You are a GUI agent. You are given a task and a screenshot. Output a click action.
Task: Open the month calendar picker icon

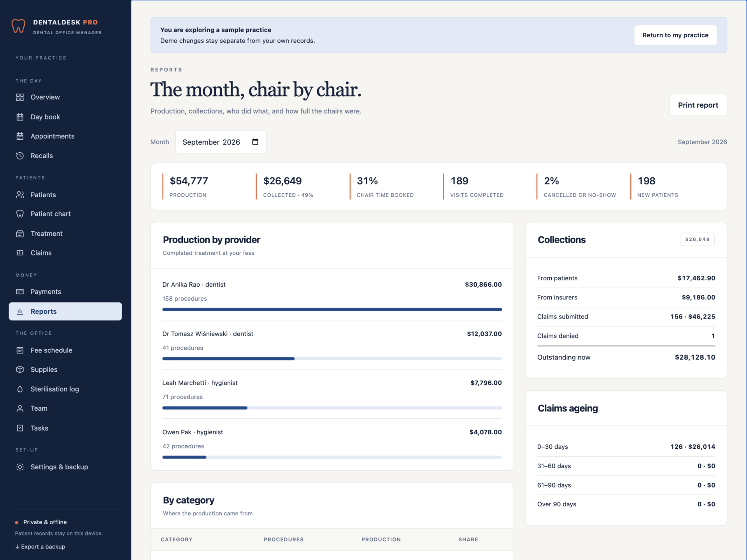(x=255, y=142)
